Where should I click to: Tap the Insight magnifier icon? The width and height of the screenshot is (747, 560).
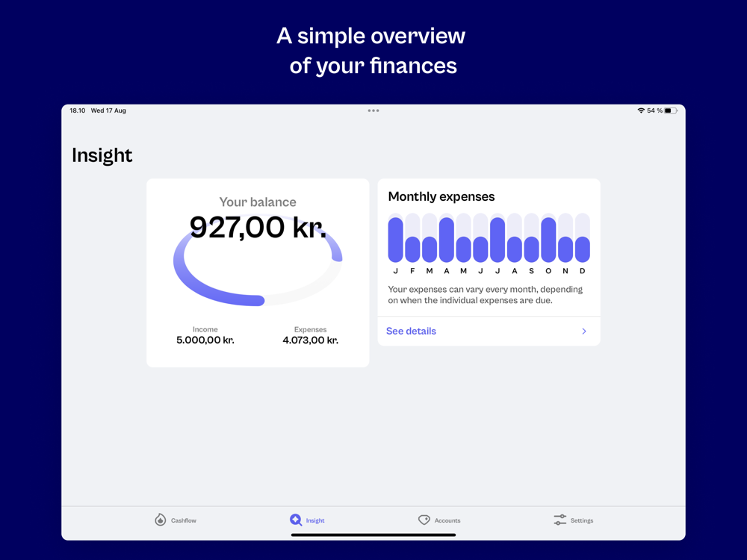pyautogui.click(x=296, y=520)
